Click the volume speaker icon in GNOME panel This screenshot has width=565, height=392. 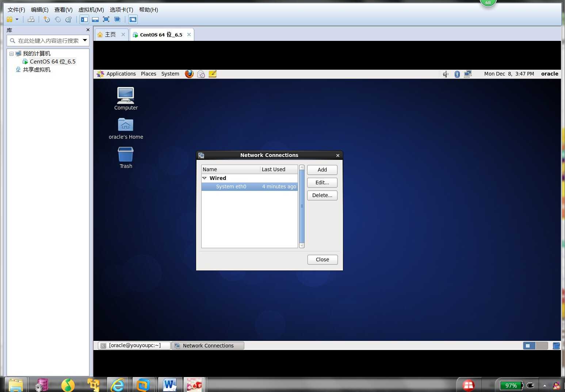pos(446,74)
